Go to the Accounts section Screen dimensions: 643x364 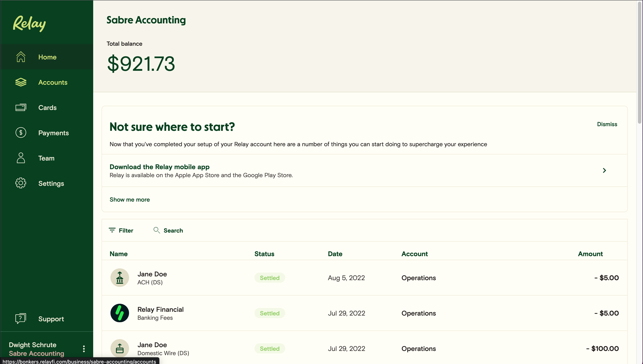coord(47,82)
